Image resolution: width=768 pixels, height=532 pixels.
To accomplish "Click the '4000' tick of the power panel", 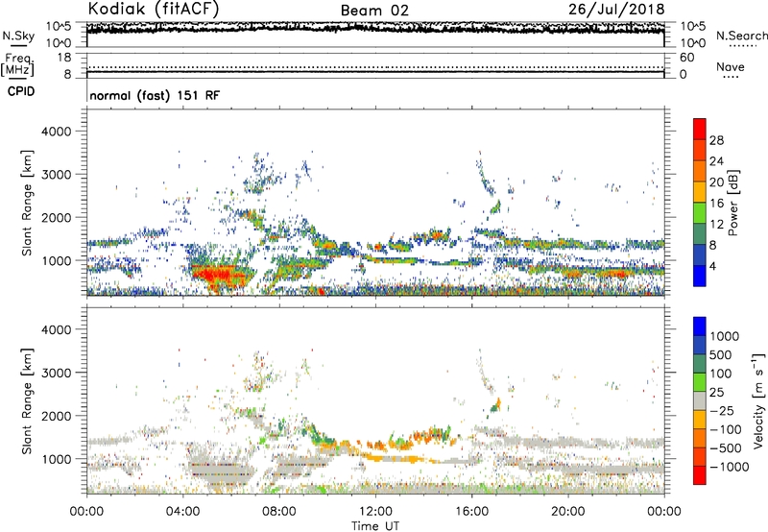I will point(56,132).
